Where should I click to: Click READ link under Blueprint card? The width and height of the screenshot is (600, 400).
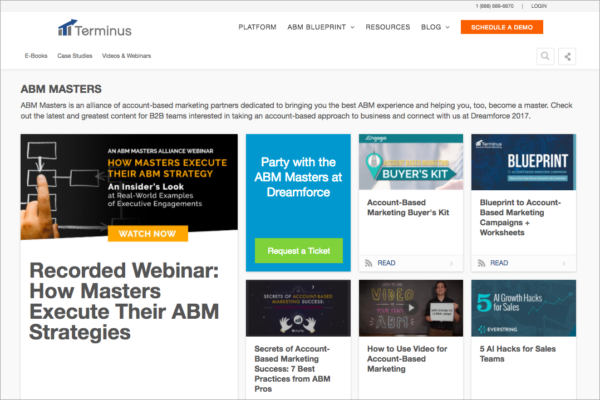pos(499,263)
